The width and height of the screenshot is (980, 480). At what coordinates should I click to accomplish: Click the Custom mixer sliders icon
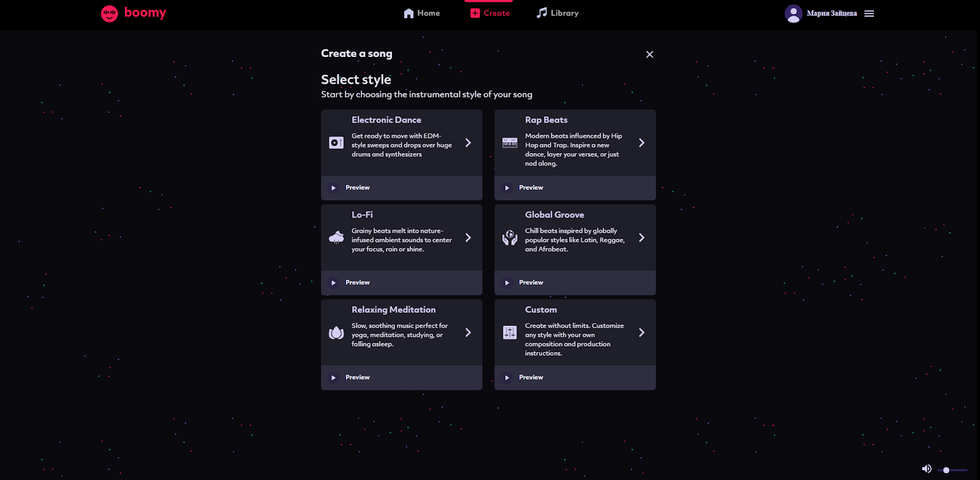[510, 332]
